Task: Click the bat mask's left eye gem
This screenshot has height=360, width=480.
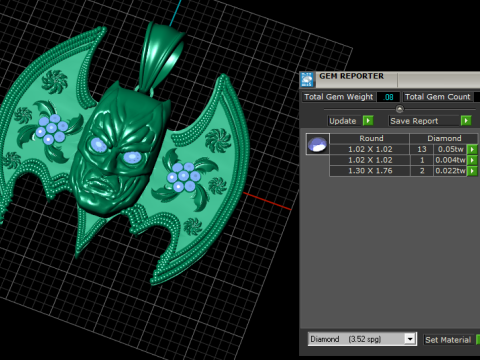Action: click(x=98, y=145)
